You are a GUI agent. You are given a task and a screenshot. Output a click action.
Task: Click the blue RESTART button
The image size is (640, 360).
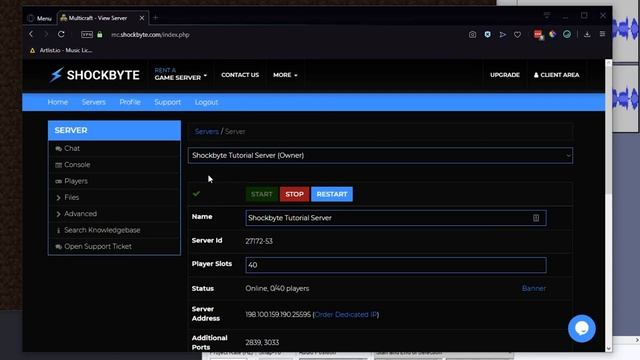tap(332, 194)
